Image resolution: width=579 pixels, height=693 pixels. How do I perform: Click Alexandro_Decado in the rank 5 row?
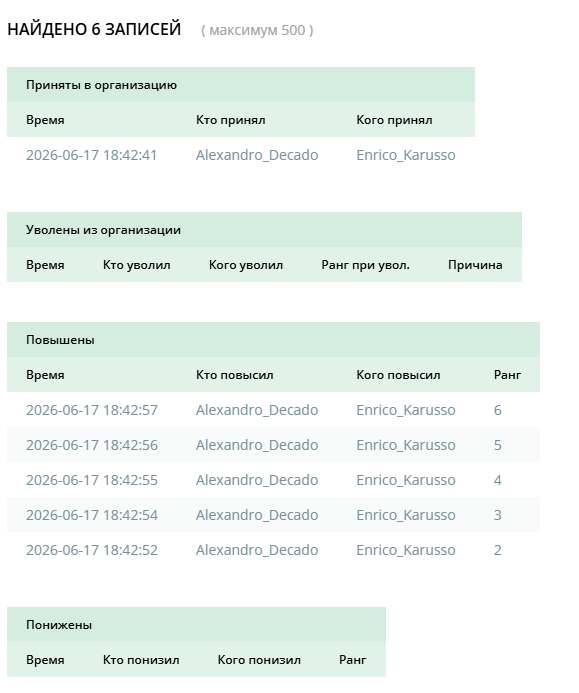257,445
